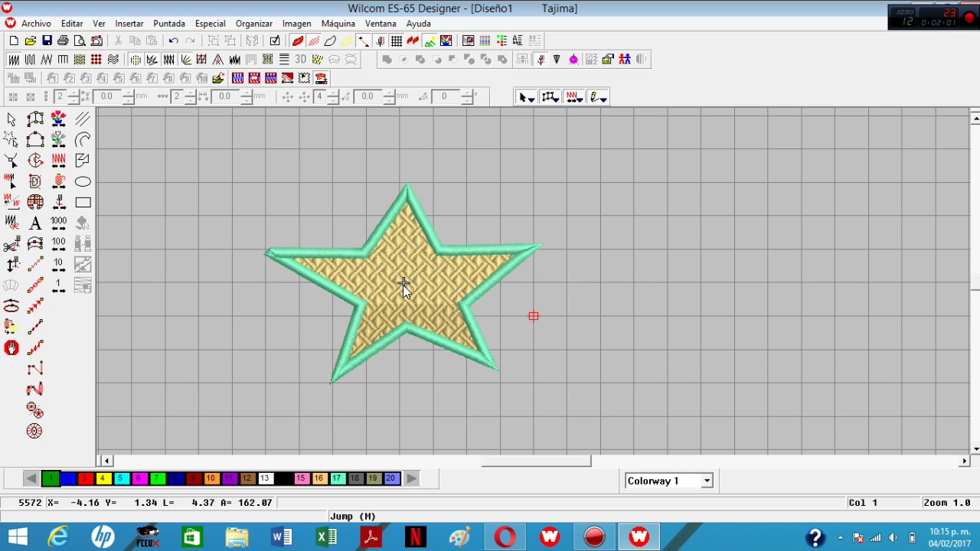Image resolution: width=980 pixels, height=551 pixels.
Task: Toggle TrueView red lips button
Action: (298, 41)
